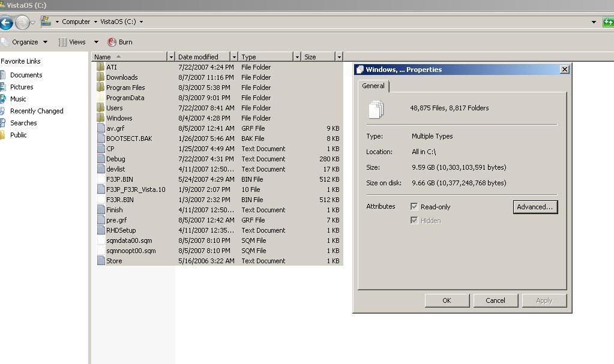Screen dimensions: 614x364
Task: Open the Name column filter dropdown
Action: coord(171,57)
